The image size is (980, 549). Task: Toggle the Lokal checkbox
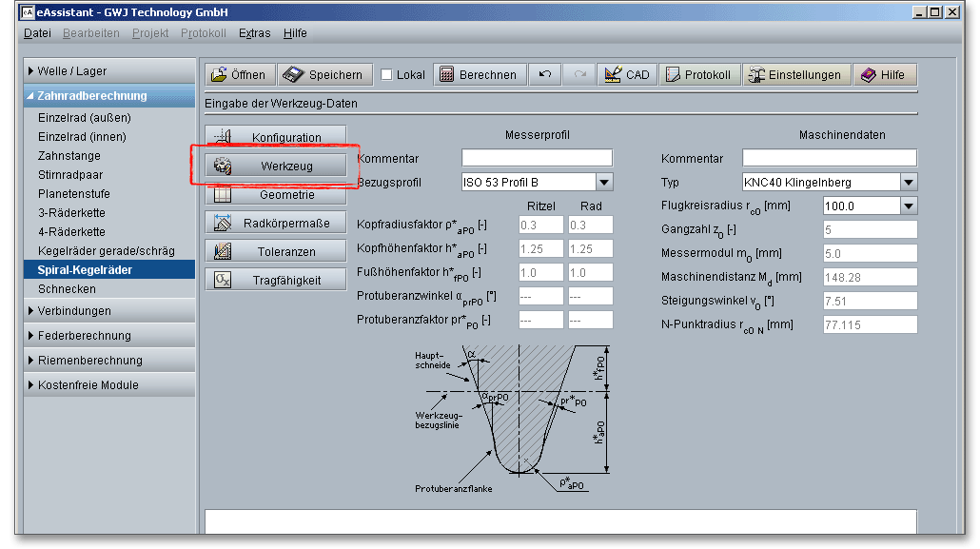[386, 75]
